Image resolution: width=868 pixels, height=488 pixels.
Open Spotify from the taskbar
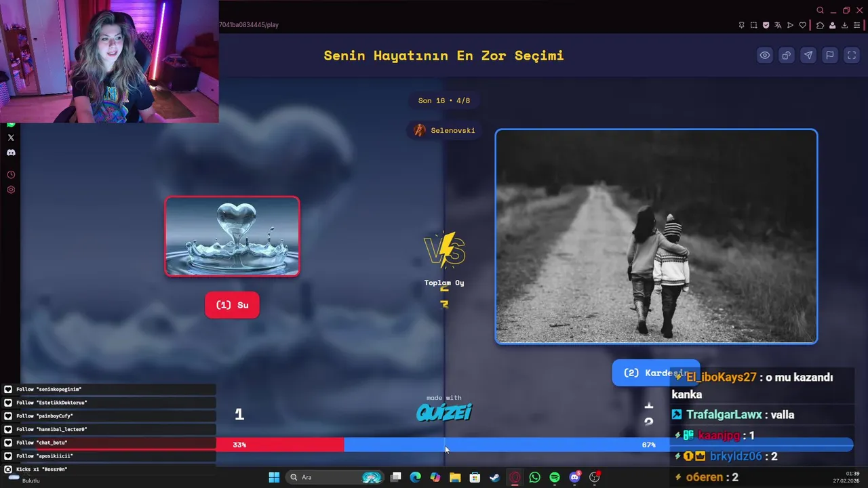coord(555,477)
